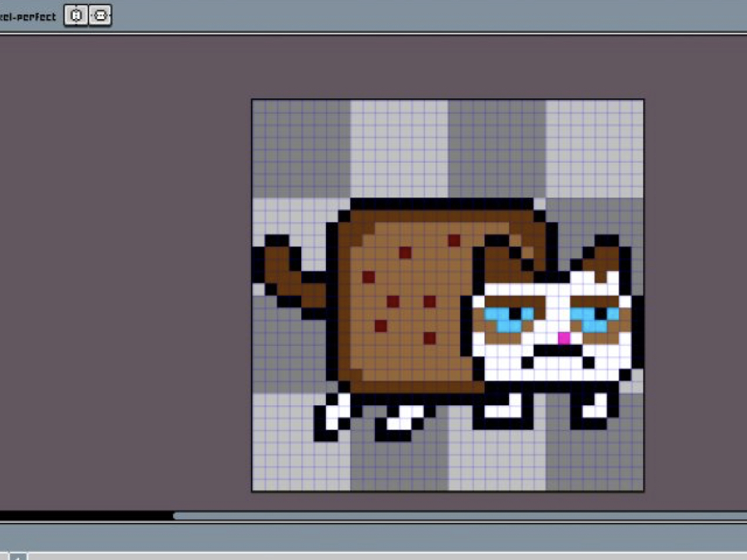Click the cat's right blue eye

595,319
